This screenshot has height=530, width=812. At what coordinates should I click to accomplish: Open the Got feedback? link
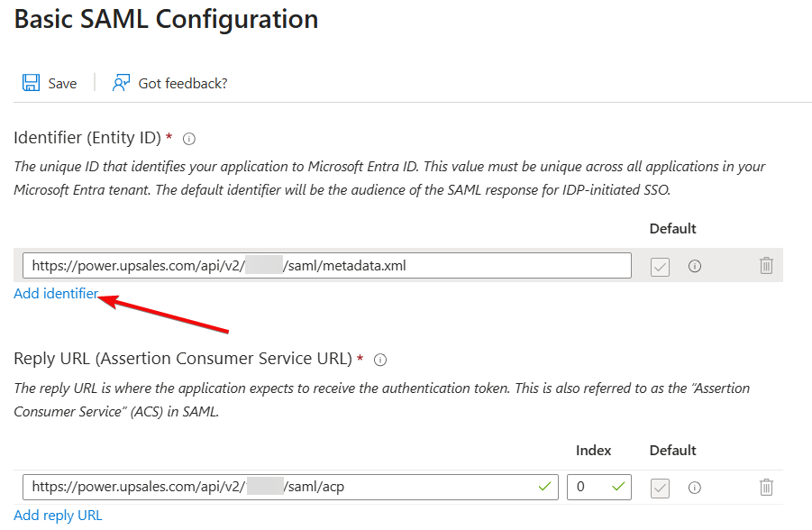(x=183, y=84)
